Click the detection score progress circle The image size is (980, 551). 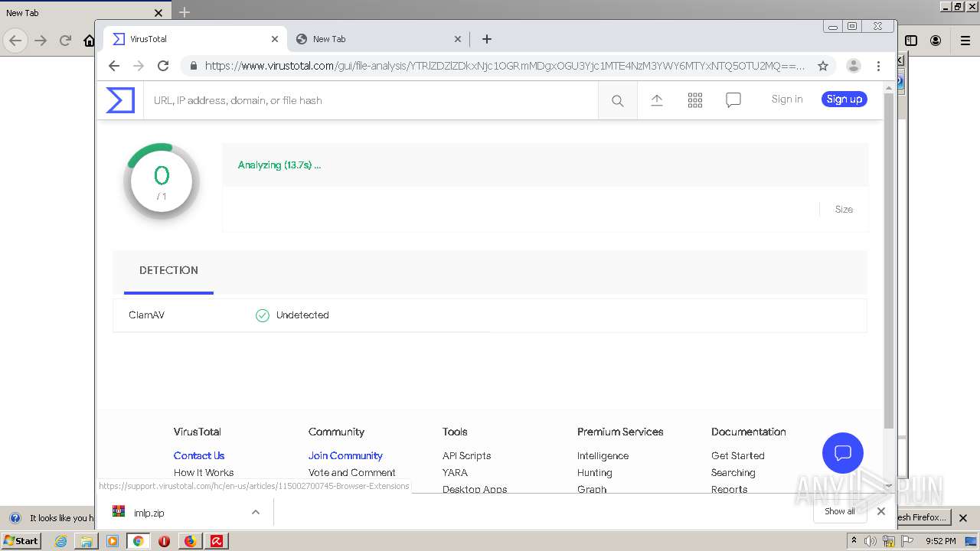coord(162,181)
